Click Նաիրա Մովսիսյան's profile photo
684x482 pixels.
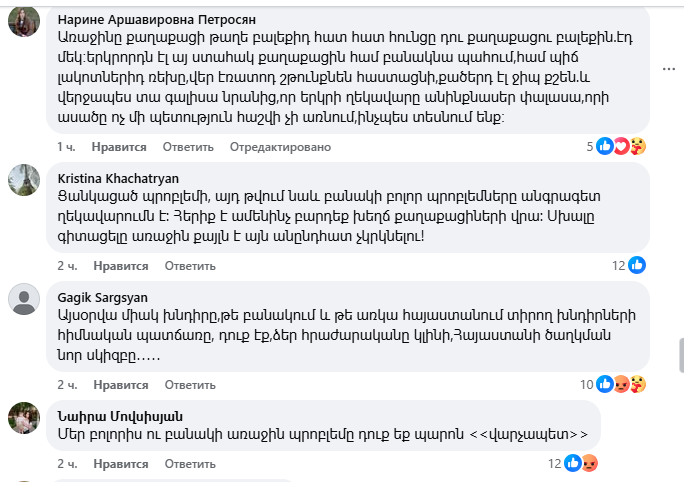click(24, 418)
